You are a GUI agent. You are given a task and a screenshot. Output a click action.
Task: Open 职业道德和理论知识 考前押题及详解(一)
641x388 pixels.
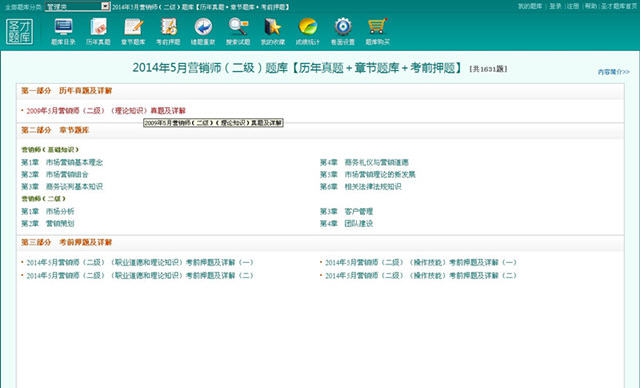tap(140, 262)
